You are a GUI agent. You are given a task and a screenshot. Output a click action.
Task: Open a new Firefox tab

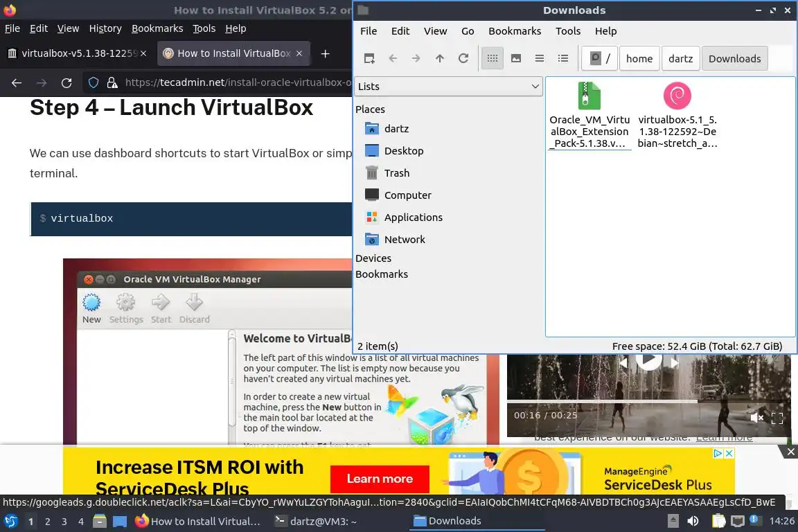325,53
